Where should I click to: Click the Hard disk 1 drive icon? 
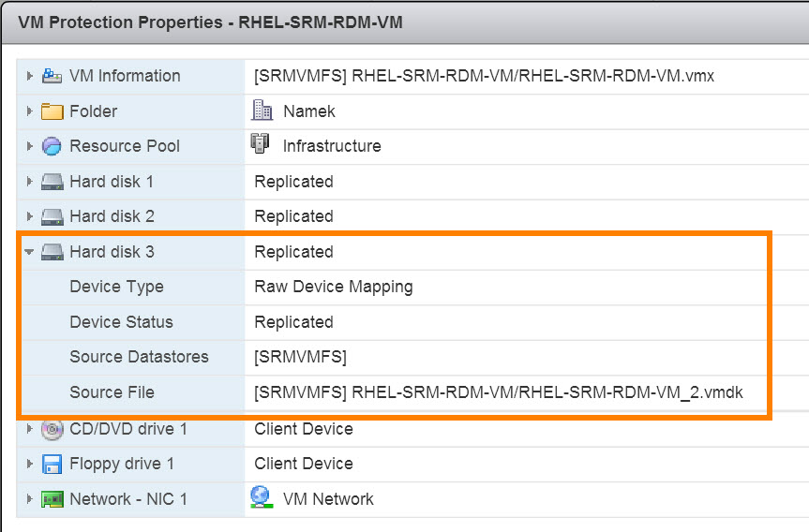(52, 182)
